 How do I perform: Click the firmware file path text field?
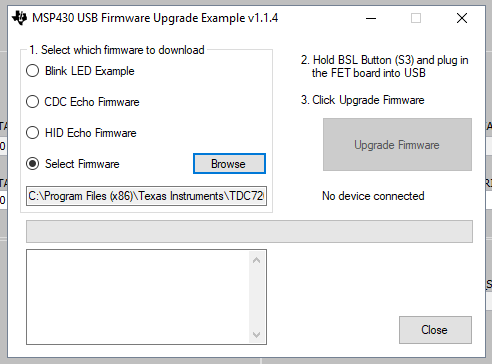point(146,196)
